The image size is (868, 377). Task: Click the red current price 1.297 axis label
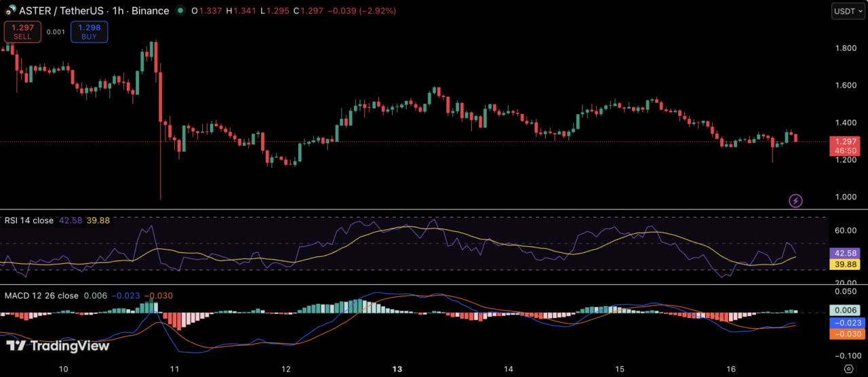[x=844, y=145]
